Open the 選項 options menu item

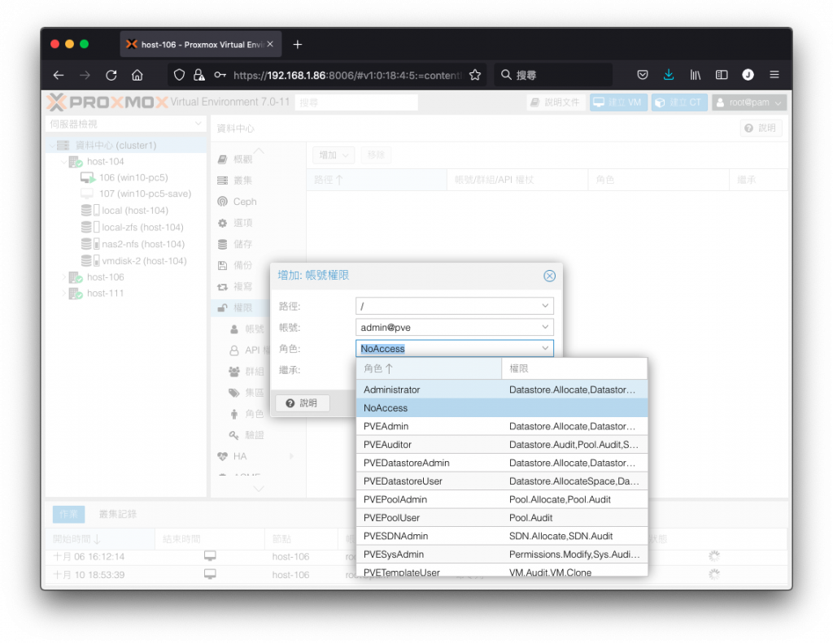242,223
